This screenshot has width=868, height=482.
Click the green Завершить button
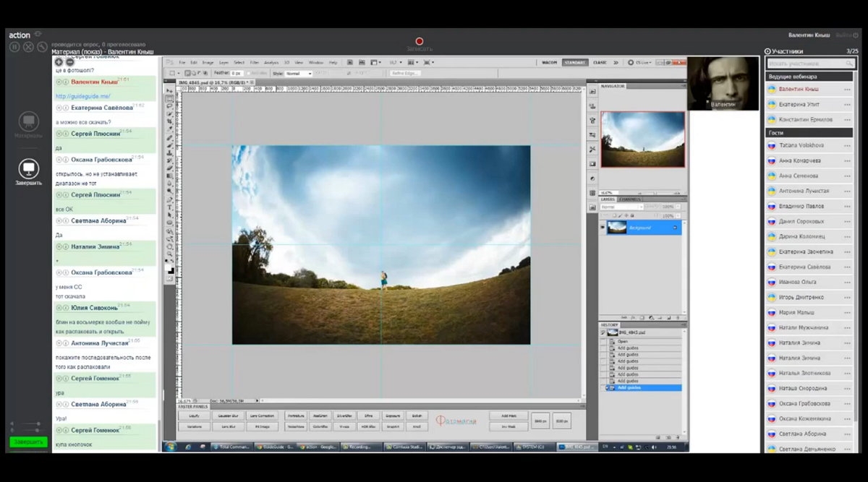click(28, 442)
